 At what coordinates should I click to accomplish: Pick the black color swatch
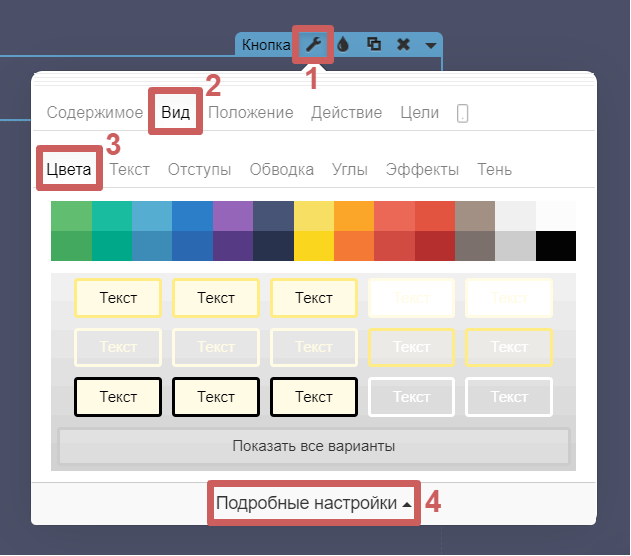tap(556, 246)
